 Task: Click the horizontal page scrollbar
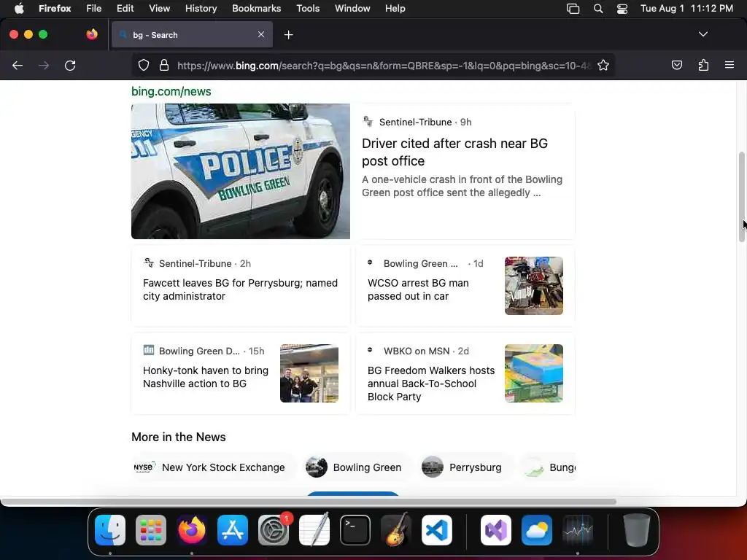[309, 502]
